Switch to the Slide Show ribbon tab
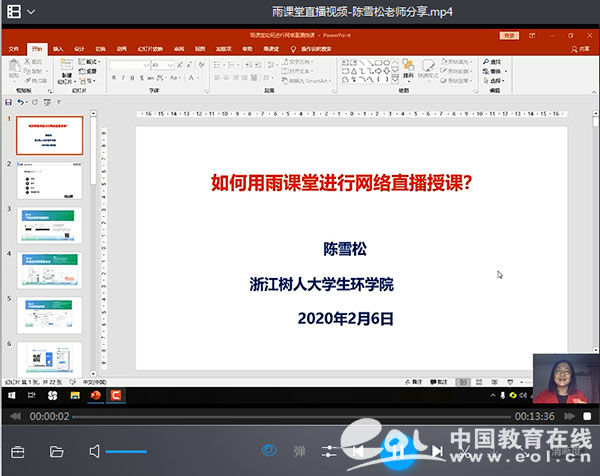Screen dimensions: 600x476 [150, 49]
